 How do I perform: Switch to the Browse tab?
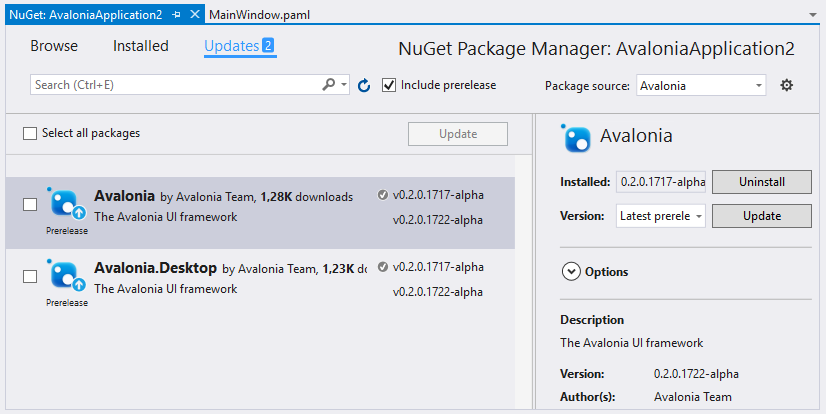point(54,46)
